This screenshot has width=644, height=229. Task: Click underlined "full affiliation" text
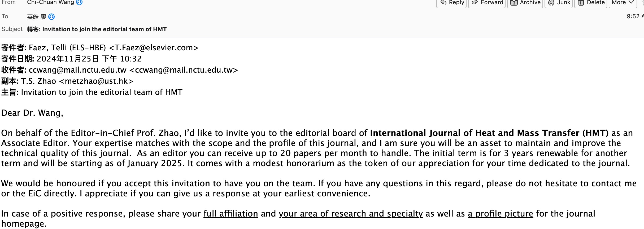point(230,214)
